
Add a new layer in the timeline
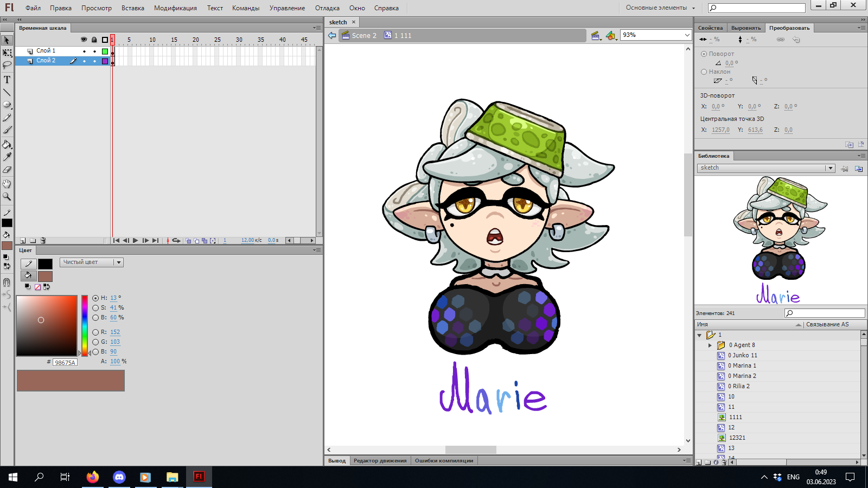[x=23, y=241]
